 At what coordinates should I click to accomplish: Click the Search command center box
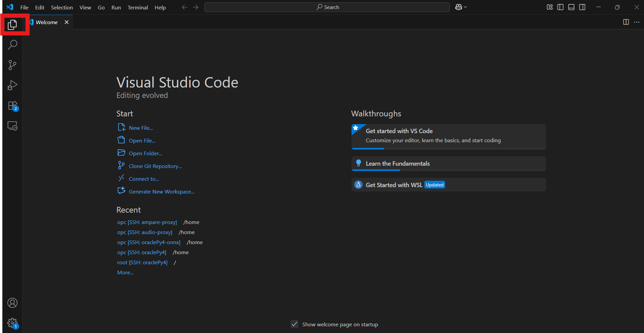click(x=327, y=7)
